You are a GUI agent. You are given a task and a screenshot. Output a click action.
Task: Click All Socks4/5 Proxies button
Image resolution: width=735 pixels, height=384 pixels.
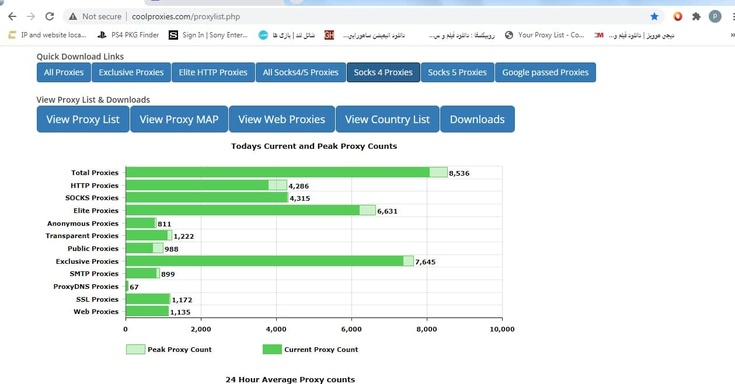point(300,72)
